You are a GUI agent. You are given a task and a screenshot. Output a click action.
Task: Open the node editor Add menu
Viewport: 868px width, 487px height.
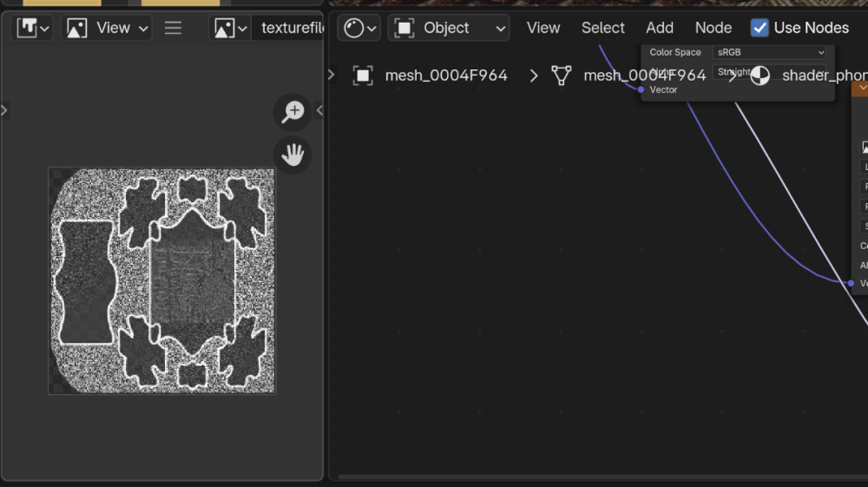660,28
